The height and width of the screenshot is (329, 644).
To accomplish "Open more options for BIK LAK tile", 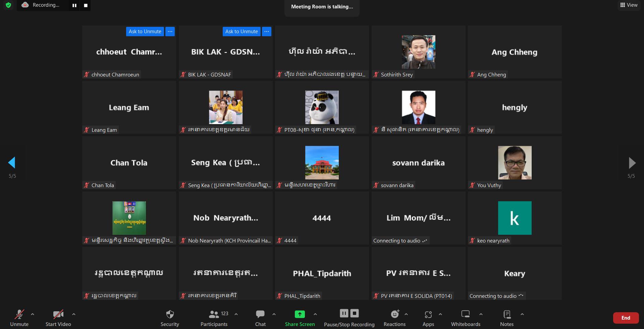I will pos(267,32).
